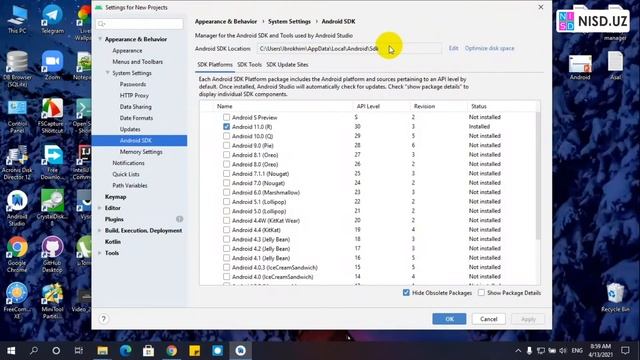Open Sticky Notes from taskbar

[x=194, y=351]
